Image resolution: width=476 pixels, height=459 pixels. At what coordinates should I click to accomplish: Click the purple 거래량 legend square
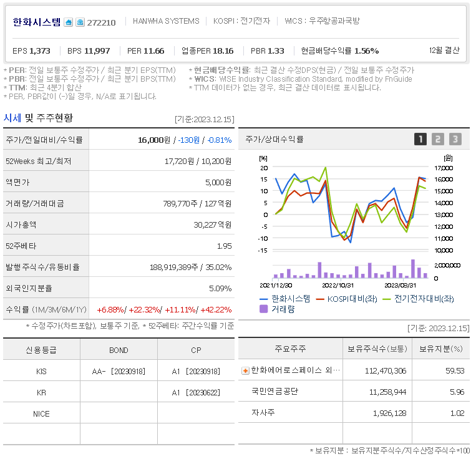(x=263, y=309)
